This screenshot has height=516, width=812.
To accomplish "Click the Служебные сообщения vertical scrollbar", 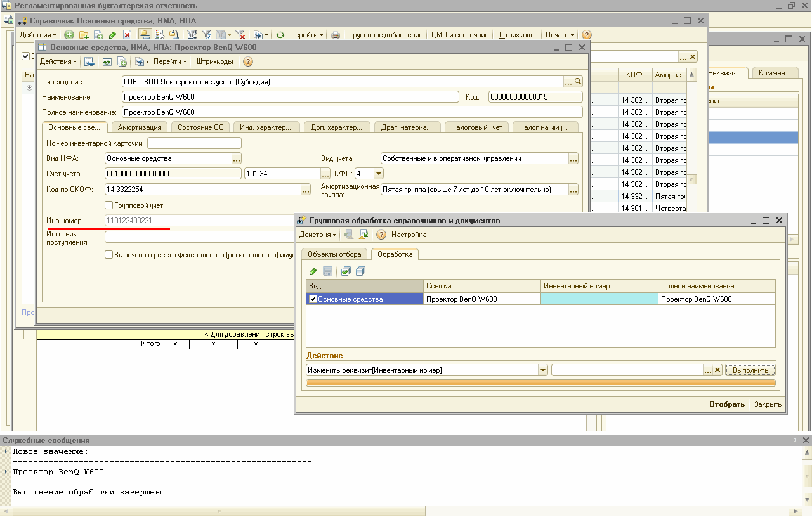I will 807,475.
